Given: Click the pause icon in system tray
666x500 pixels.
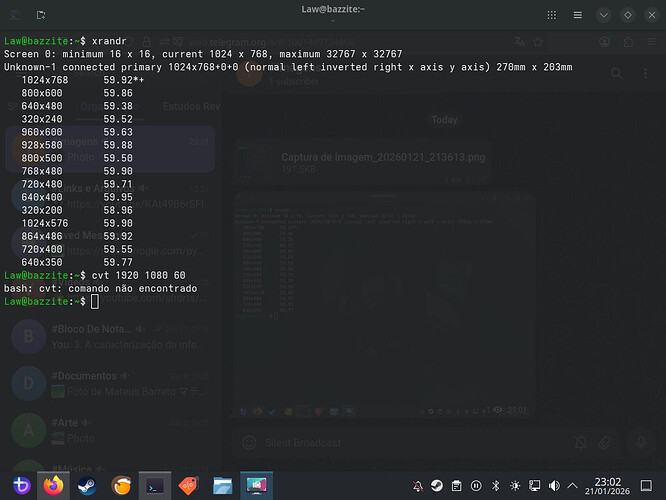Looking at the screenshot, I should coord(476,485).
